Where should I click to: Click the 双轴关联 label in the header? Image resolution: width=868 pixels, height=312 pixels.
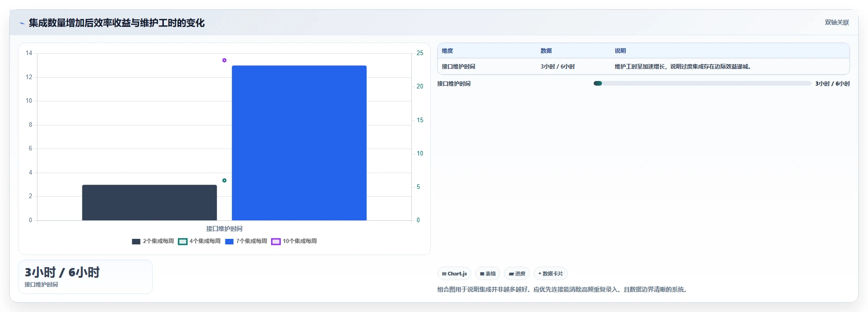[837, 23]
